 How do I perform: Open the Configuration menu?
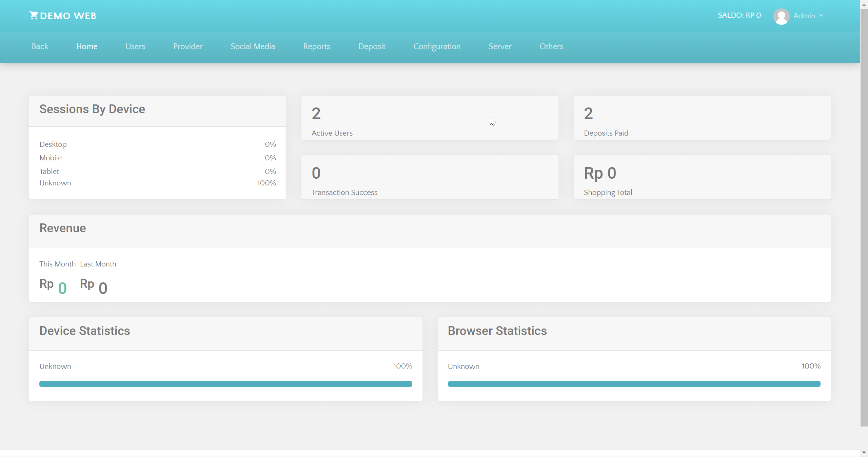click(x=437, y=46)
